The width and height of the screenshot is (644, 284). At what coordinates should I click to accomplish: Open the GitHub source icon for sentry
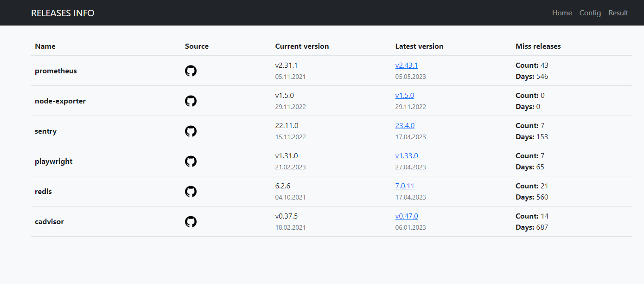point(191,131)
